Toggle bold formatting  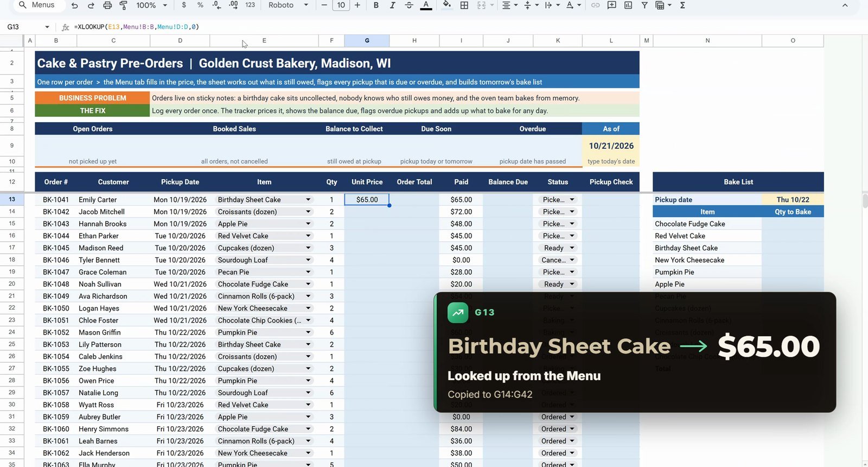(x=376, y=5)
